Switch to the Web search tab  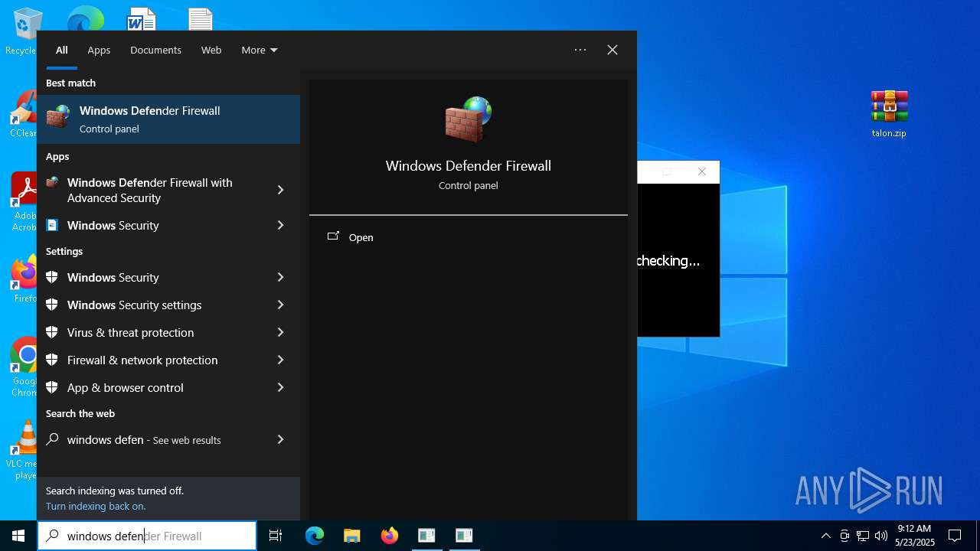tap(211, 50)
